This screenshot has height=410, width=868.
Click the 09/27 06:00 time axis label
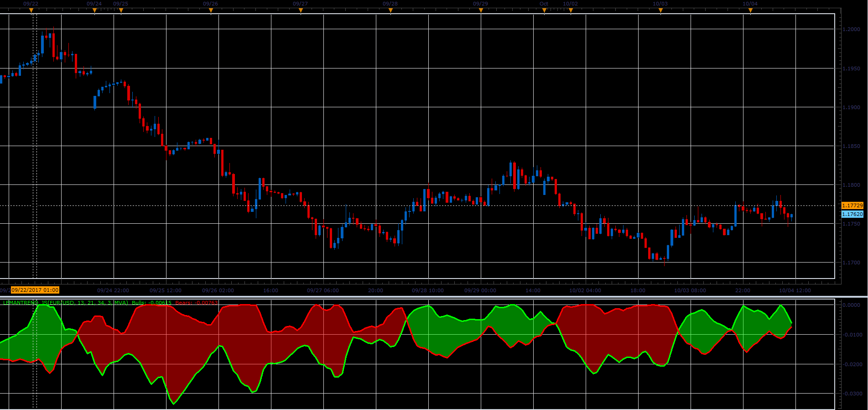(323, 290)
